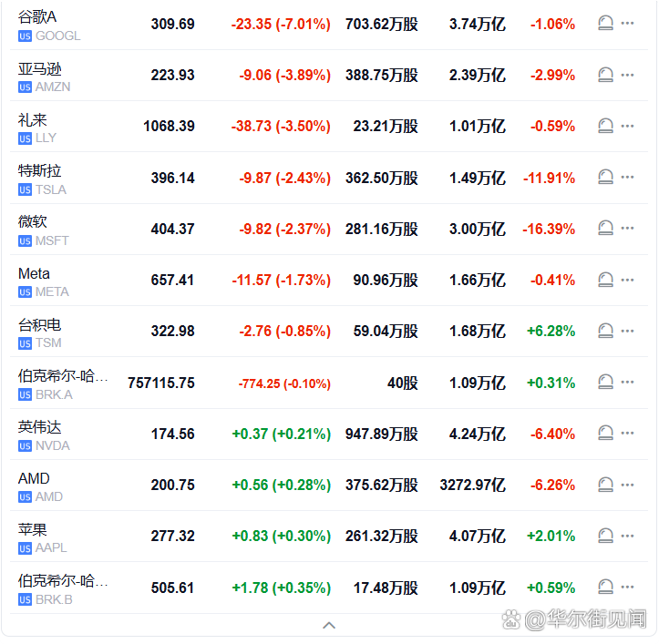Select the volume 947.89万股
The height and width of the screenshot is (644, 659).
pyautogui.click(x=382, y=434)
